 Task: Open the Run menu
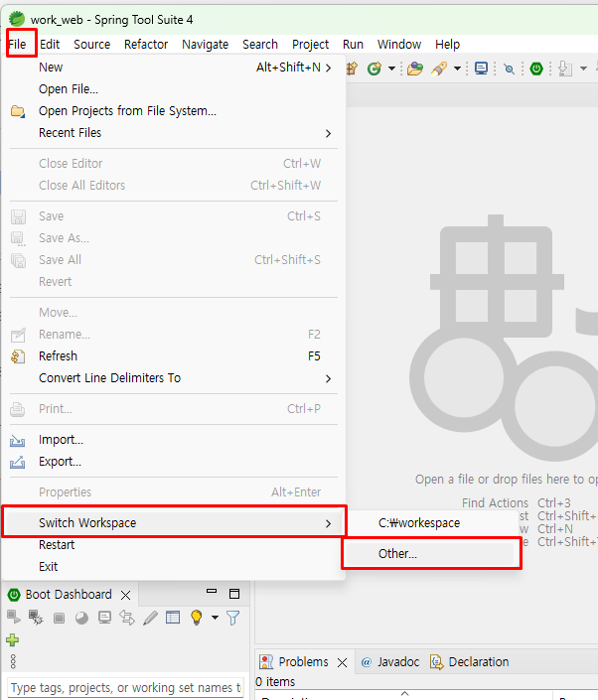(353, 45)
